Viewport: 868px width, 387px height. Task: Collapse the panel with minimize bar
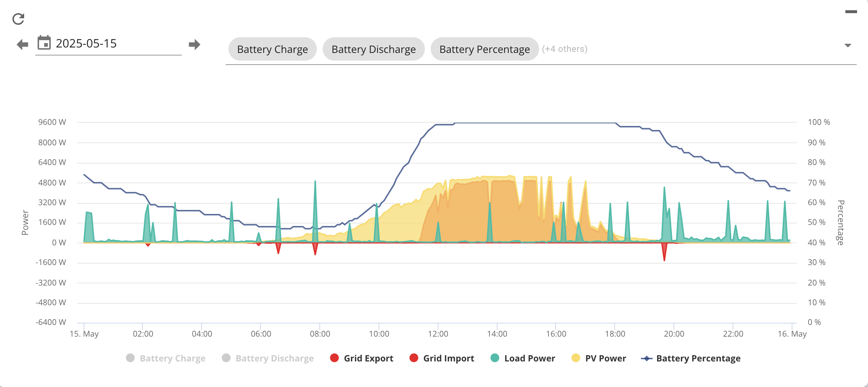[x=851, y=12]
